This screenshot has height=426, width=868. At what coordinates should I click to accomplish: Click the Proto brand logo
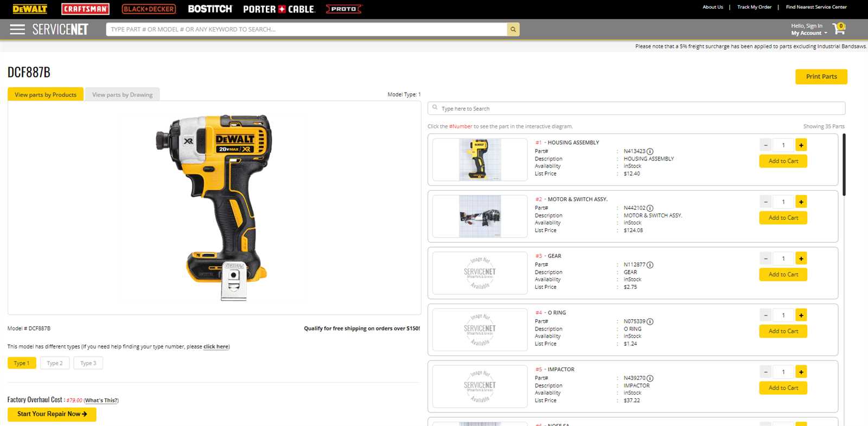coord(343,9)
